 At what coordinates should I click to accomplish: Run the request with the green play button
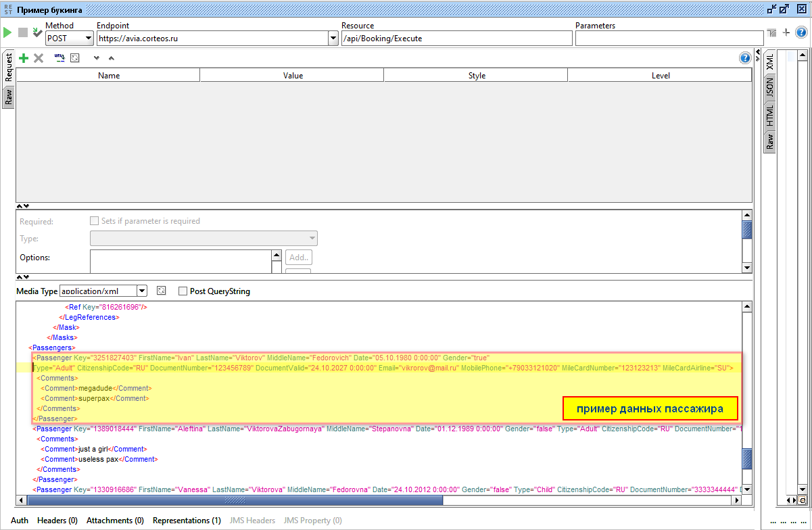tap(7, 32)
